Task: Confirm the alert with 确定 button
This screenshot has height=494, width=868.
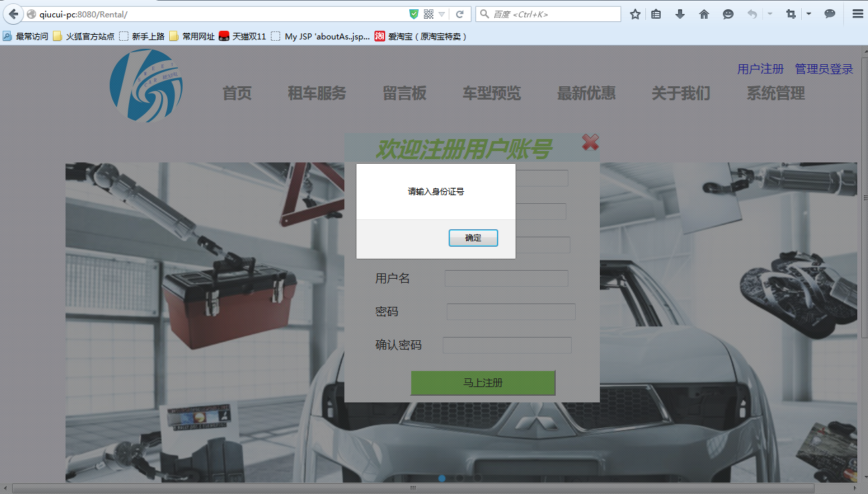Action: click(x=473, y=238)
